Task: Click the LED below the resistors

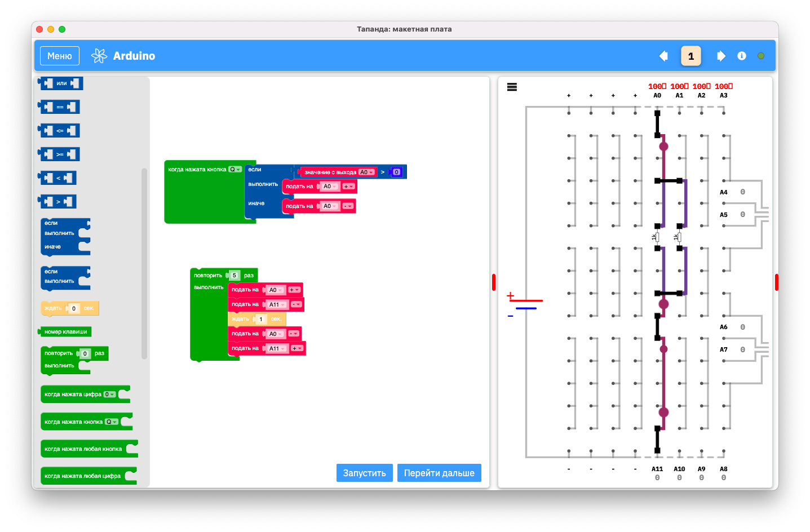Action: [663, 304]
